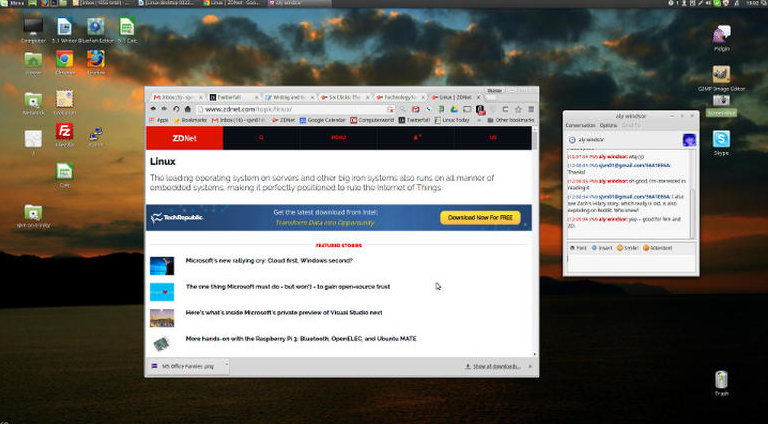Click the Font button in Pidgin chat
Viewport: 768px width, 424px height.
[578, 248]
